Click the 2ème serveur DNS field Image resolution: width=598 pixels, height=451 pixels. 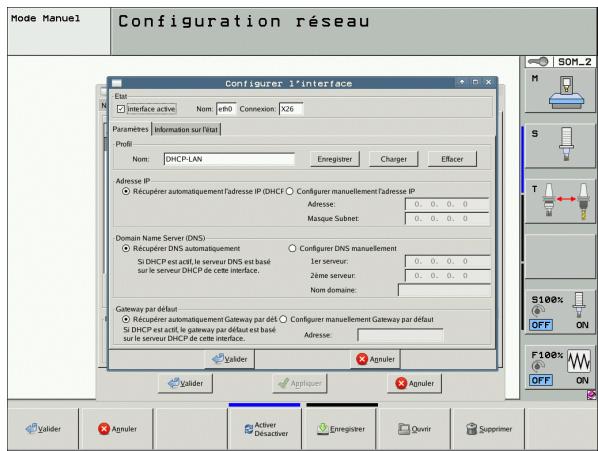coord(448,276)
